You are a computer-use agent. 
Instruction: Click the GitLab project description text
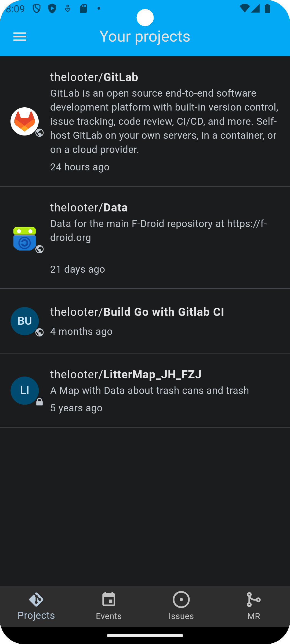164,121
